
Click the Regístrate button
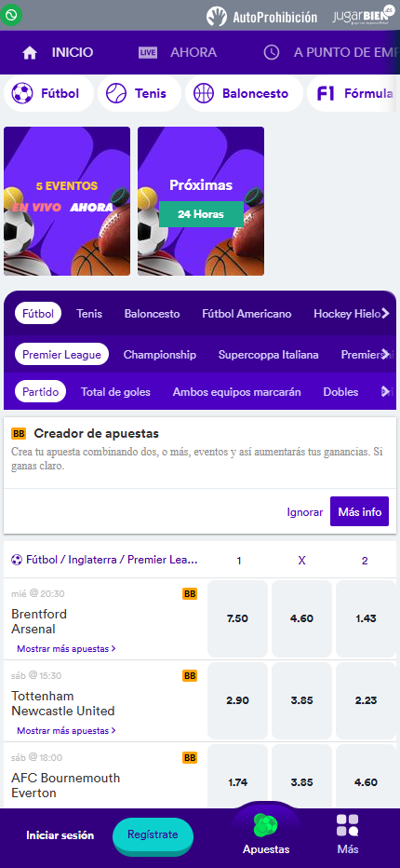point(153,834)
